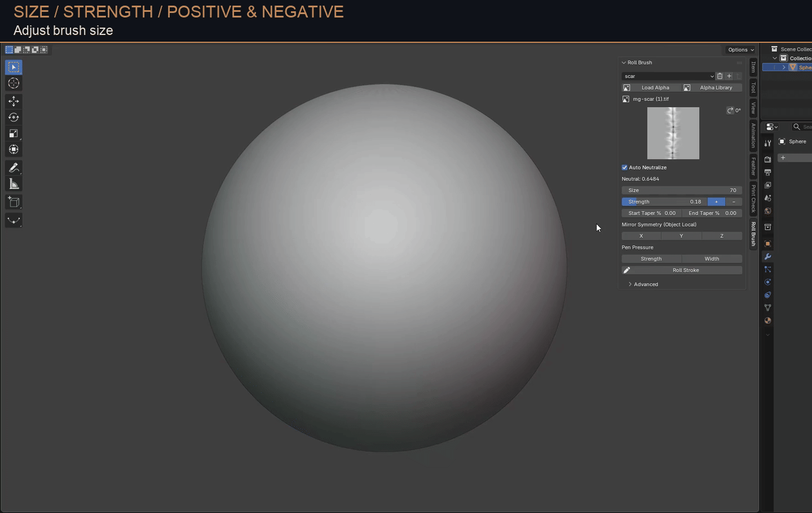Enable pen pressure for Strength

point(651,259)
